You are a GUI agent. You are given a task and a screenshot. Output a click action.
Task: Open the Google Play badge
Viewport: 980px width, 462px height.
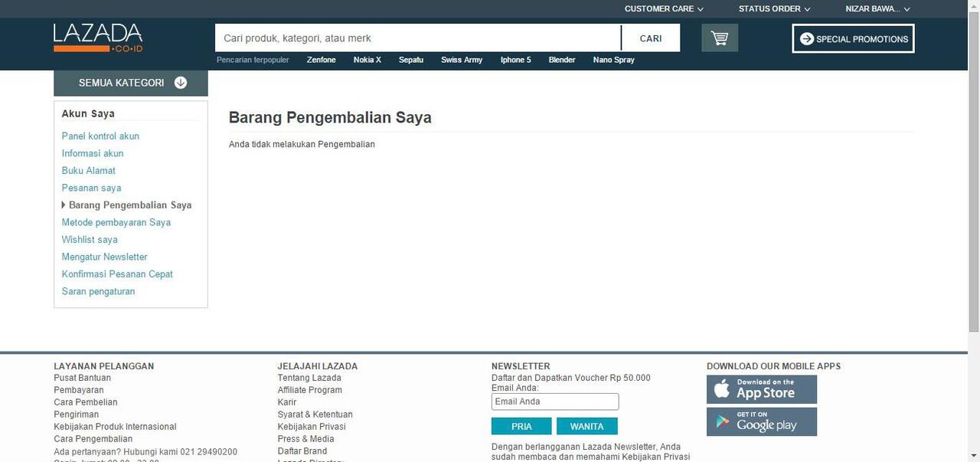762,421
